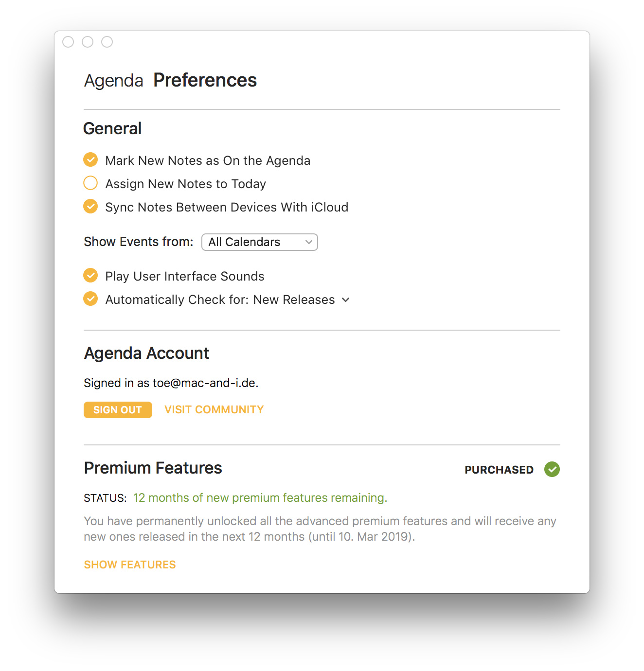Click the Purchased status label
The height and width of the screenshot is (671, 644).
coord(499,470)
